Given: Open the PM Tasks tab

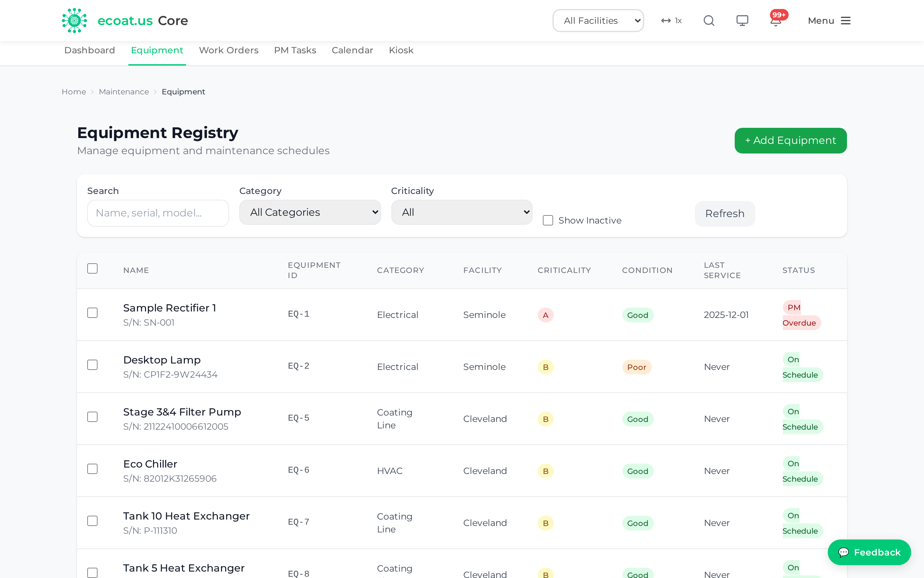Looking at the screenshot, I should [x=295, y=50].
